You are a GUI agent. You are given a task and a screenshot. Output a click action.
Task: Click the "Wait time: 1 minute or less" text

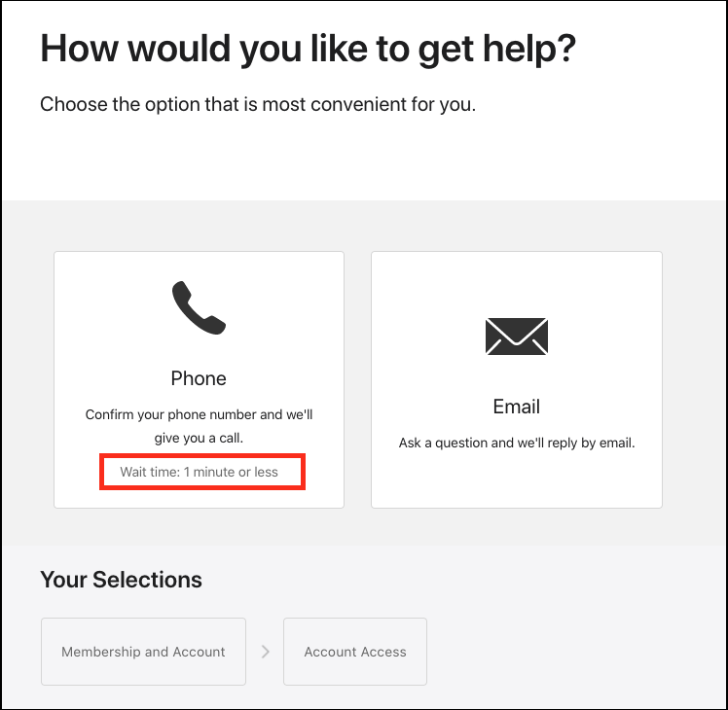pyautogui.click(x=199, y=472)
